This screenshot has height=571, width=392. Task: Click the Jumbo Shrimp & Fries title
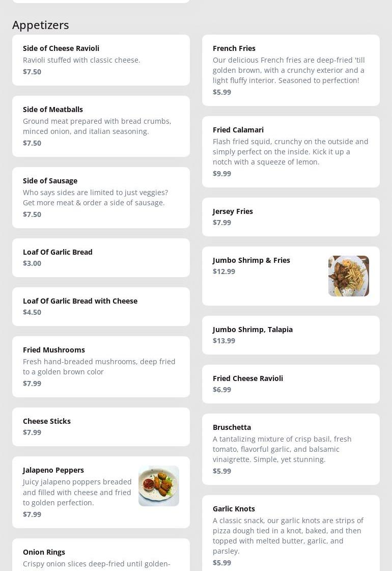251,260
